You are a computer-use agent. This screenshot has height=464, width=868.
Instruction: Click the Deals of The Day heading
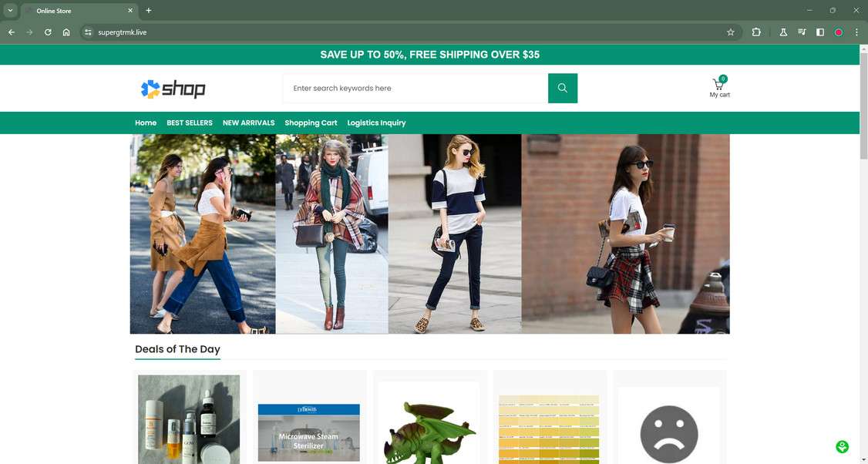coord(178,349)
